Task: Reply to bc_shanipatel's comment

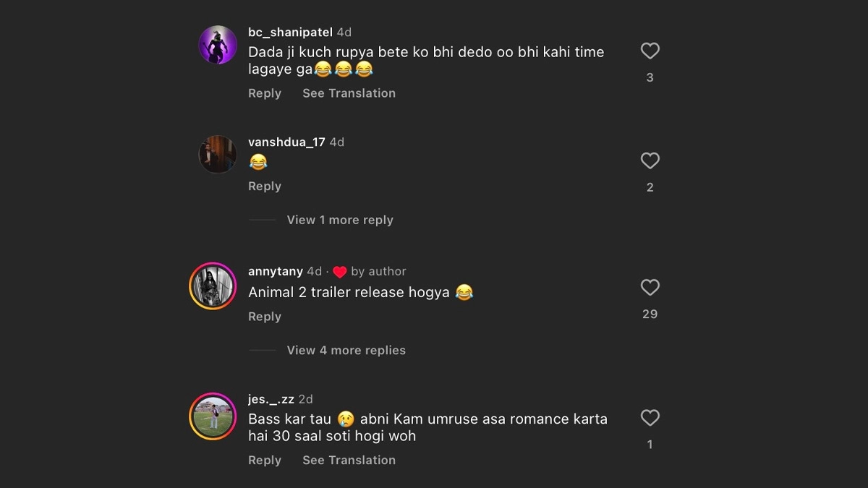Action: coord(265,93)
